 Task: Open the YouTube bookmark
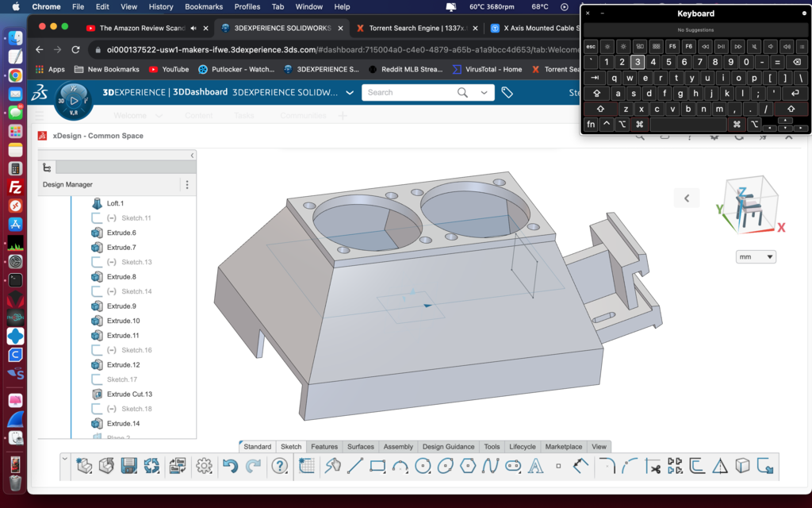click(x=169, y=69)
